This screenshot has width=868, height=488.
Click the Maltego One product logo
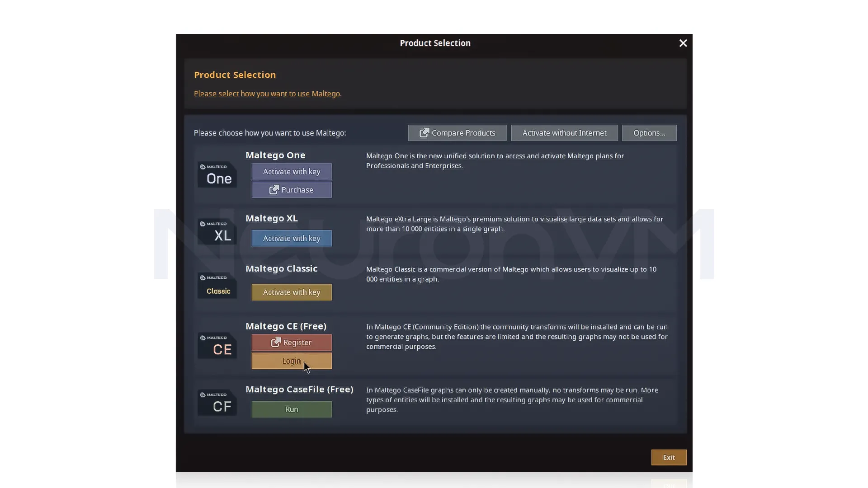pos(217,174)
